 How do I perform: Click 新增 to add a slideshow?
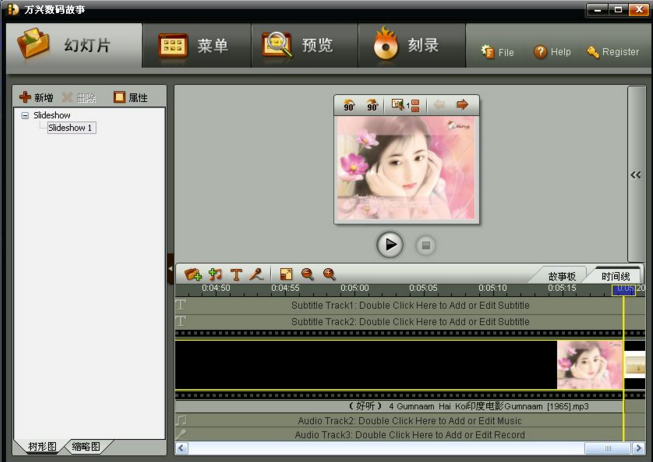[36, 97]
